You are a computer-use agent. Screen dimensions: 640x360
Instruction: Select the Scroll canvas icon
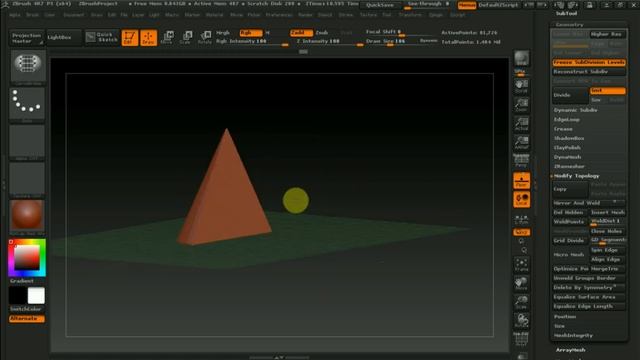coord(521,87)
